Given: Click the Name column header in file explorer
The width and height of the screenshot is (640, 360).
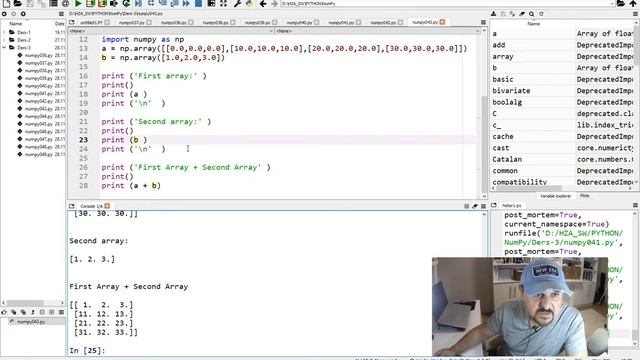Looking at the screenshot, I should click(16, 24).
